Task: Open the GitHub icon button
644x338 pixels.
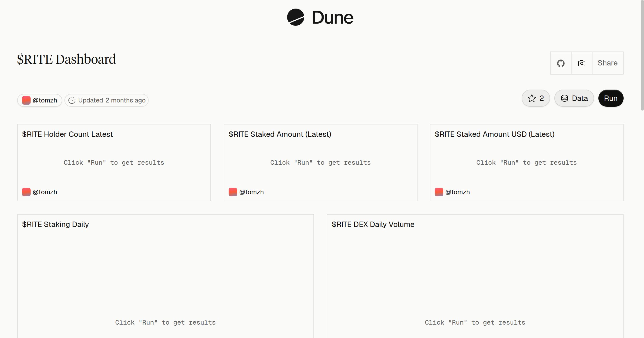Action: [x=561, y=63]
